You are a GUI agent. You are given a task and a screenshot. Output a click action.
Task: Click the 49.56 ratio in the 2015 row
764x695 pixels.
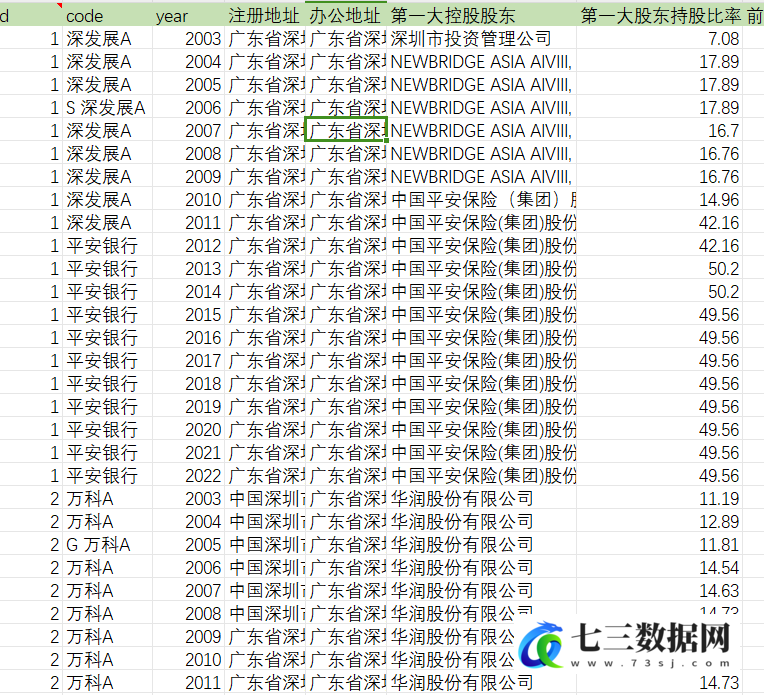coord(659,314)
